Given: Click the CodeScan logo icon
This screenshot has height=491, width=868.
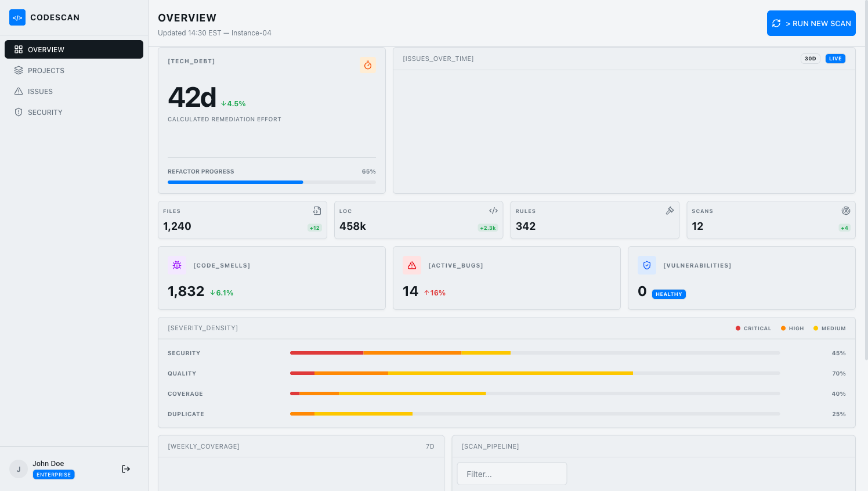Looking at the screenshot, I should pyautogui.click(x=17, y=17).
